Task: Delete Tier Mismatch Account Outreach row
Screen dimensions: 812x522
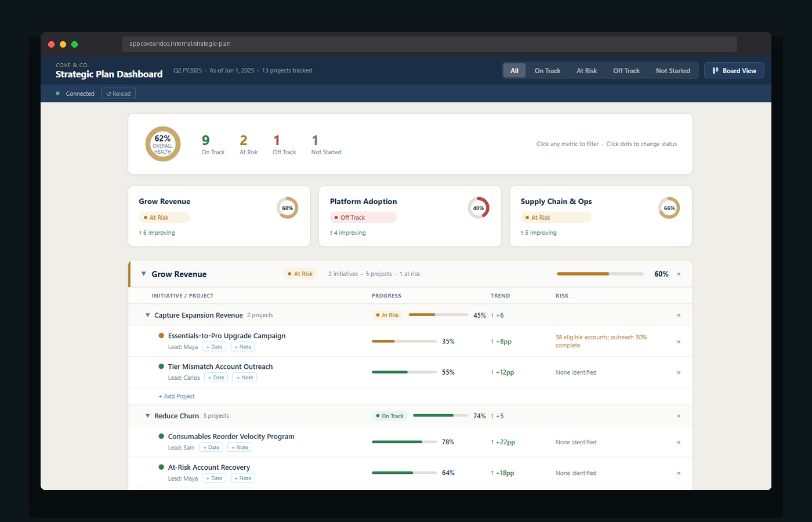Action: tap(679, 372)
